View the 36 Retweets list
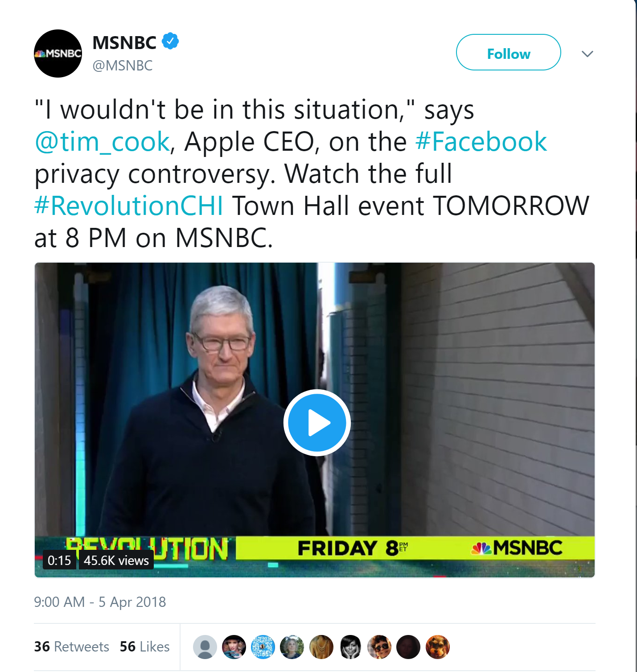The image size is (637, 672). coord(72,647)
